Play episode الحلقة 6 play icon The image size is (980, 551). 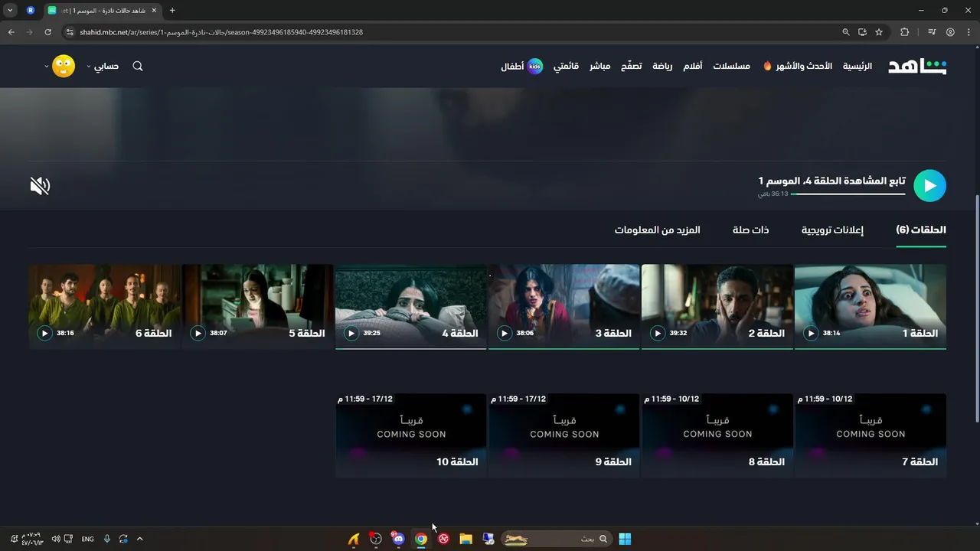pyautogui.click(x=44, y=333)
